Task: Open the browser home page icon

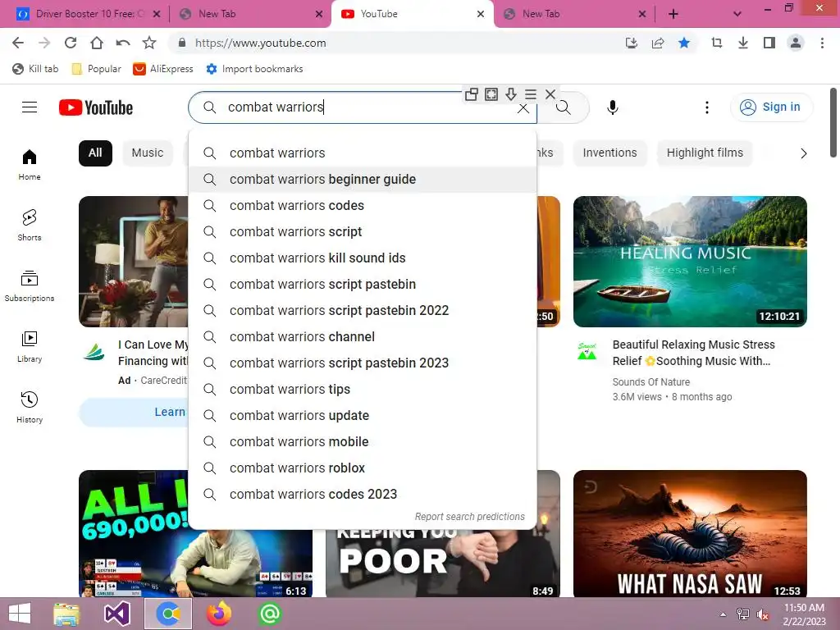Action: [x=97, y=43]
